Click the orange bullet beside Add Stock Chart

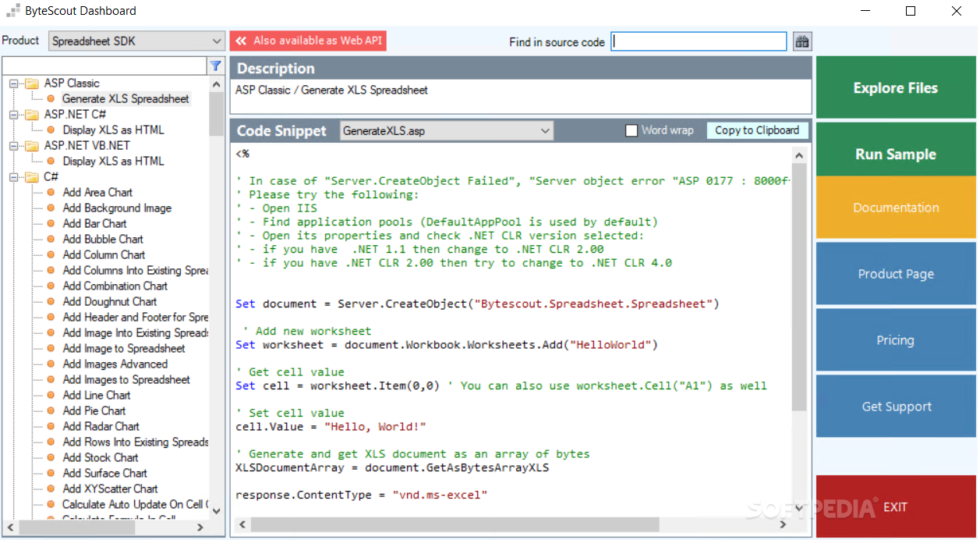[51, 458]
